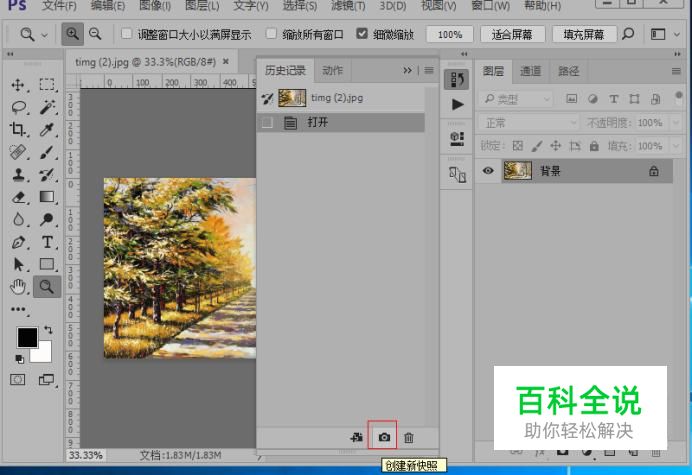Open the 文件(F) menu

(x=59, y=6)
